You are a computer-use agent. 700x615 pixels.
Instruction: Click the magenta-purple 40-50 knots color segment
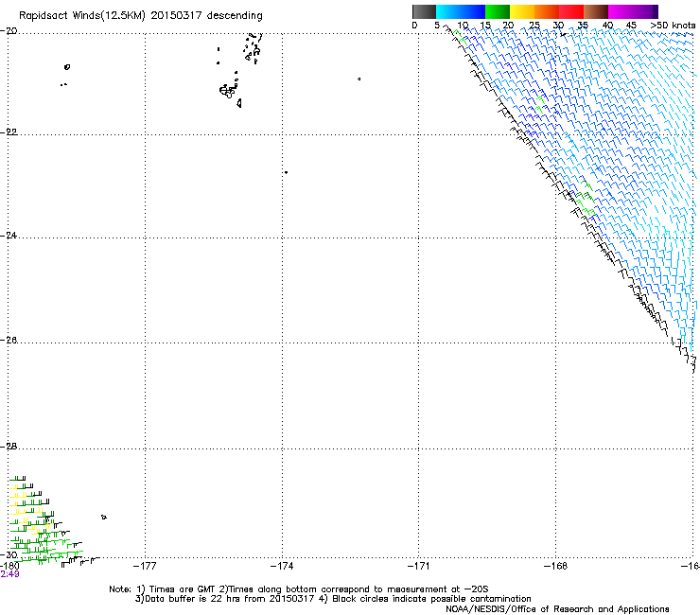point(633,11)
